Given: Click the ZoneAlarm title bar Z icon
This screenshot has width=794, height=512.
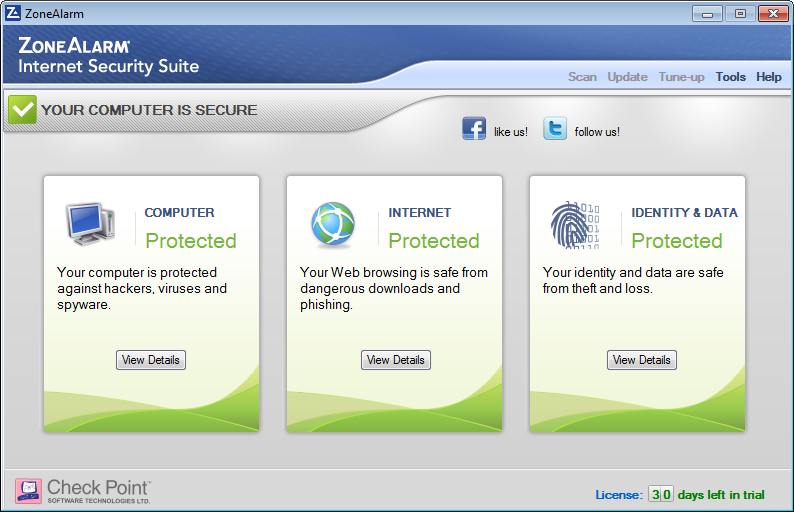Looking at the screenshot, I should [13, 13].
